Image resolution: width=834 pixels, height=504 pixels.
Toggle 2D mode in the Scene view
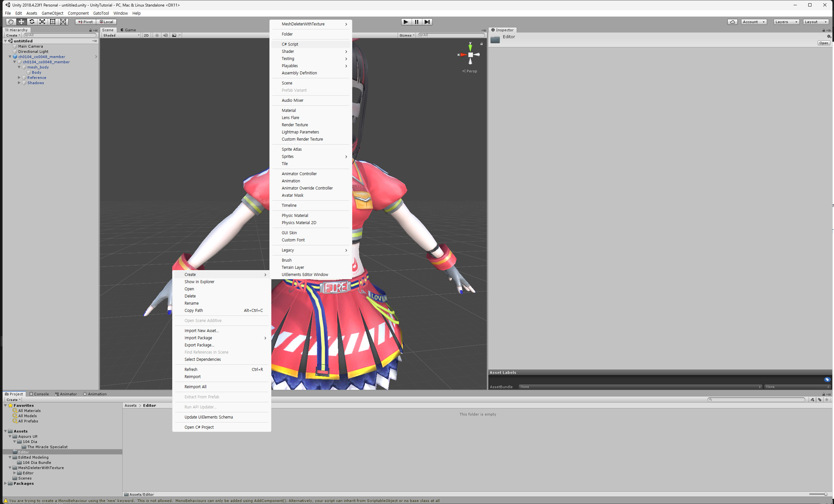point(146,35)
